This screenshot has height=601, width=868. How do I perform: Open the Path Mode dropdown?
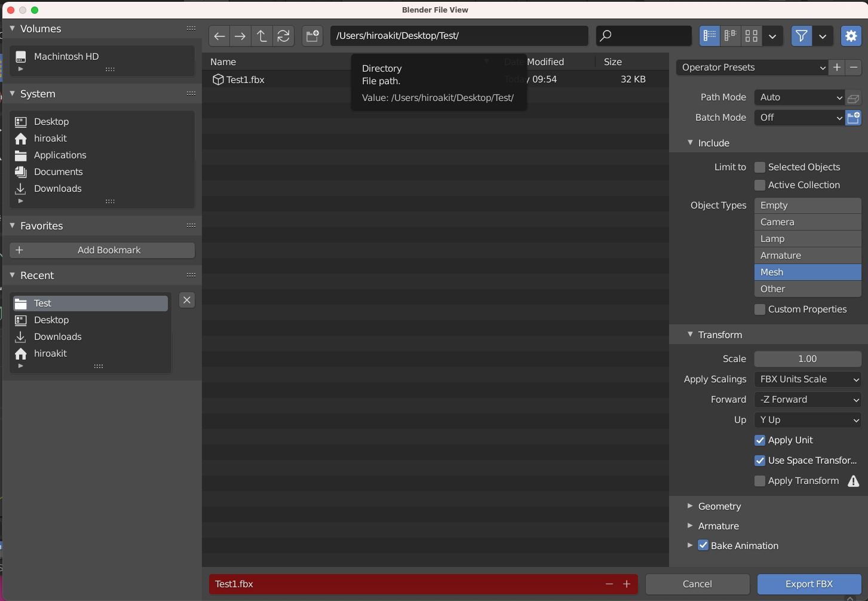pos(799,97)
